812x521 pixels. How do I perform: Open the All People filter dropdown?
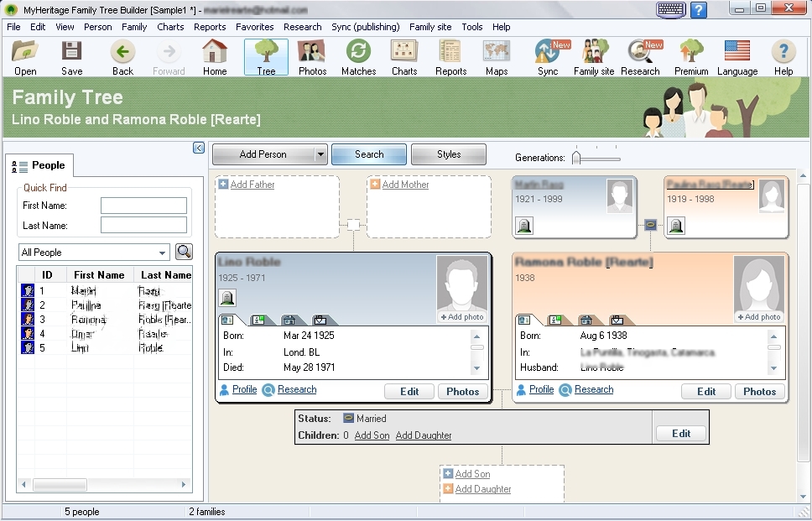click(x=162, y=253)
